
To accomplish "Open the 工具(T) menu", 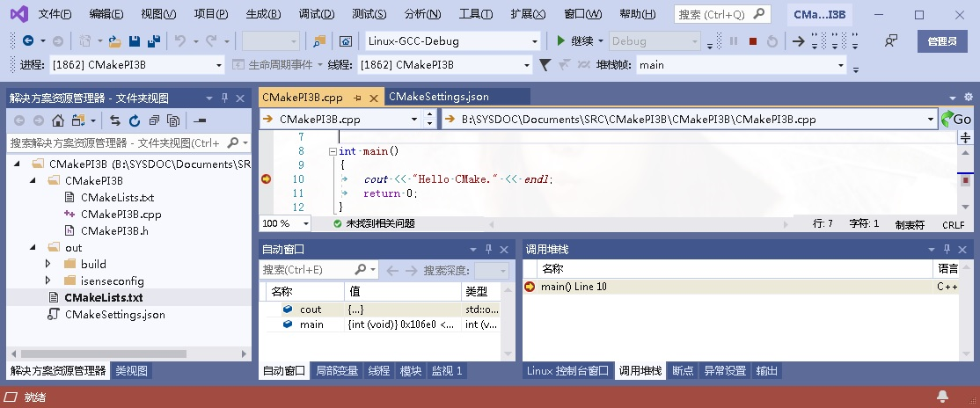I will click(476, 14).
